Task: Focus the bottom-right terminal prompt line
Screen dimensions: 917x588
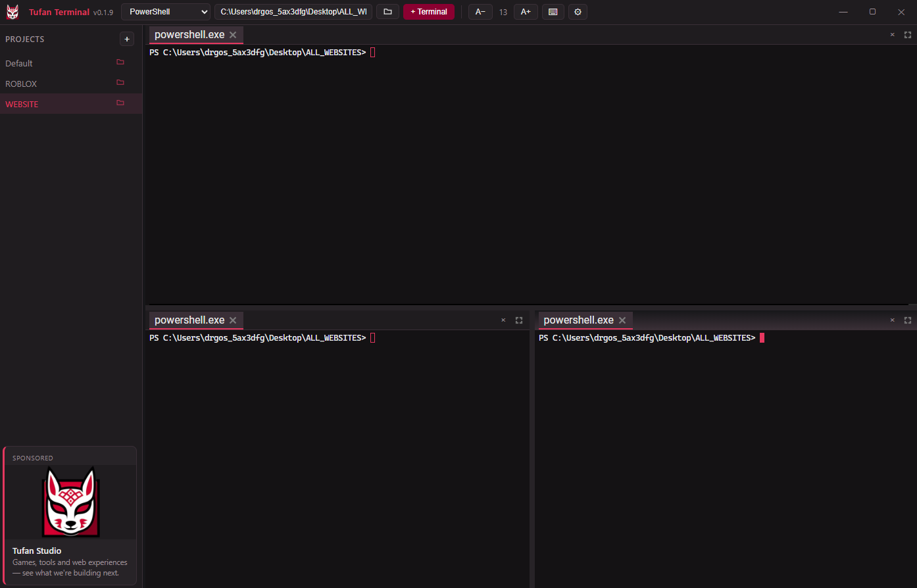Action: coord(652,338)
